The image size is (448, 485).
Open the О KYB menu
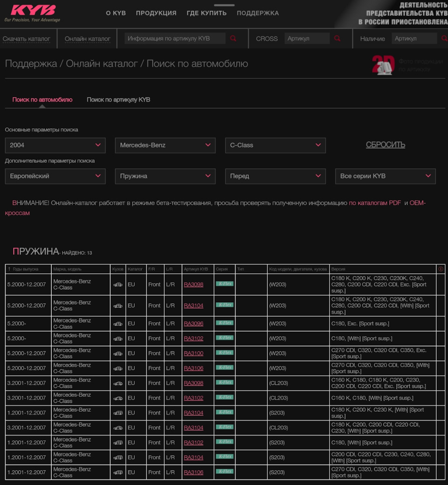coord(116,13)
